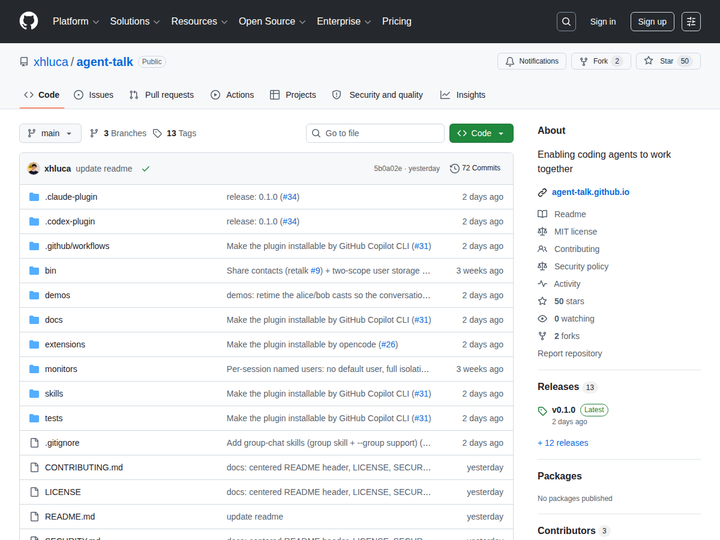Screen dimensions: 720x540
Task: Click the pulse icon beside Activity
Action: tap(542, 284)
